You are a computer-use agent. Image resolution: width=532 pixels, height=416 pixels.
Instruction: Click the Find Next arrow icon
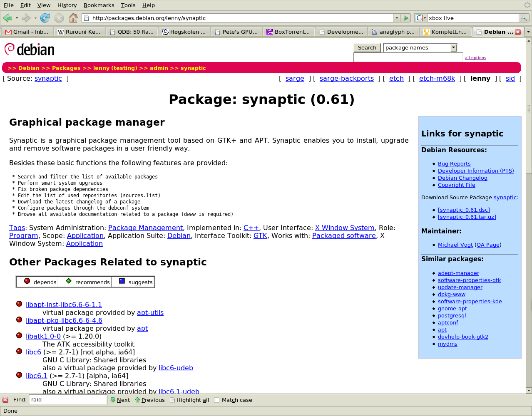tap(112, 400)
